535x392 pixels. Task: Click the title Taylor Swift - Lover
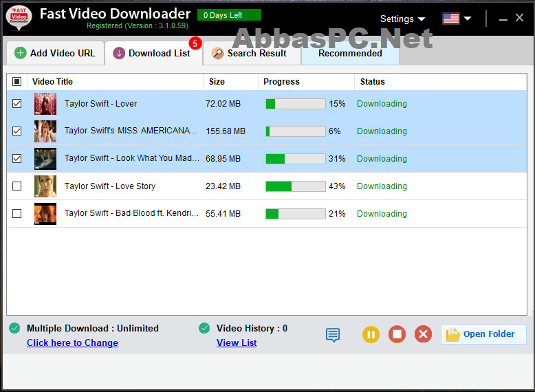tap(100, 104)
